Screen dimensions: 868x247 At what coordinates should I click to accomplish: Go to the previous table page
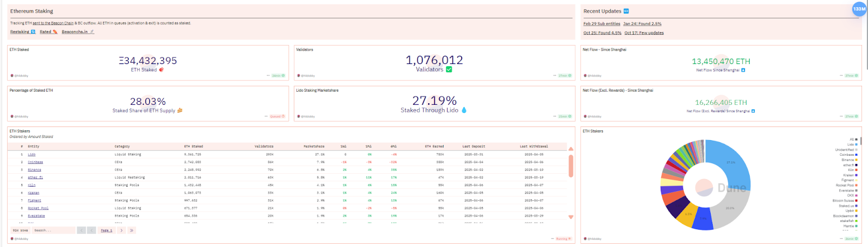pyautogui.click(x=91, y=230)
